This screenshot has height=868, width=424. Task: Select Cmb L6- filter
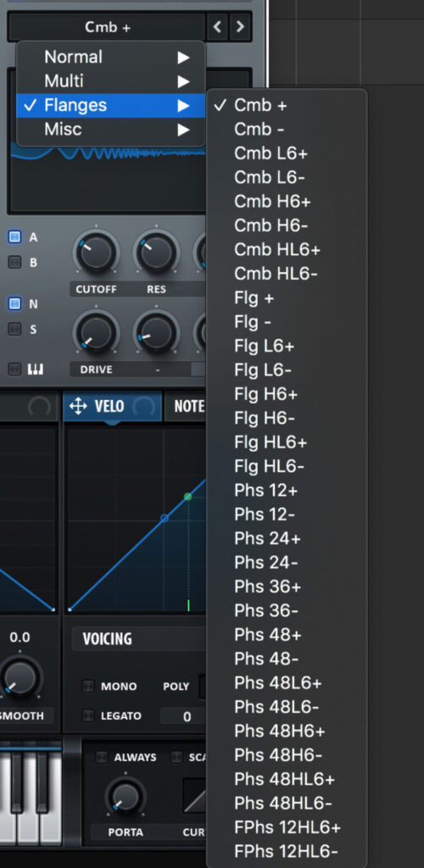click(286, 178)
